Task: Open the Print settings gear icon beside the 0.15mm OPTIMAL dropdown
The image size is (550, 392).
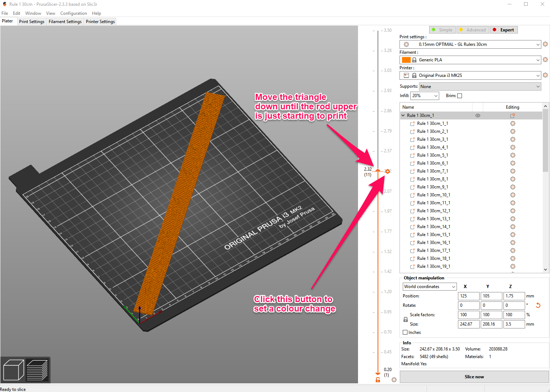Action: 545,44
